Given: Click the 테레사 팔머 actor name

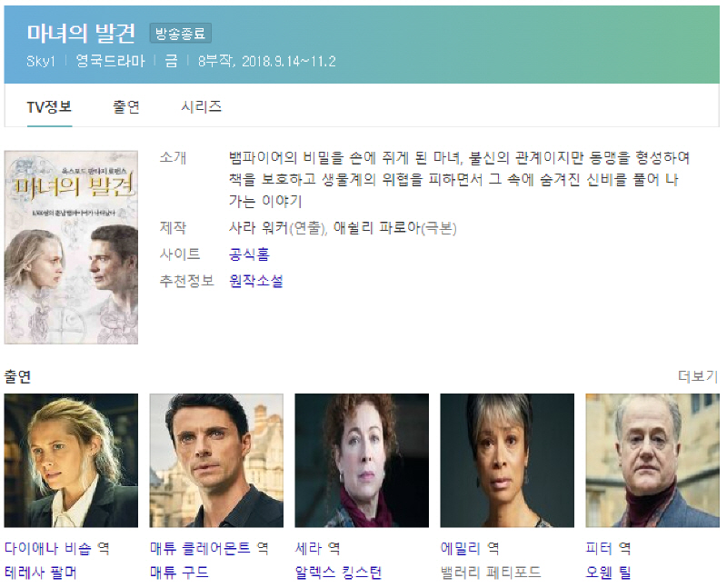Looking at the screenshot, I should point(40,573).
